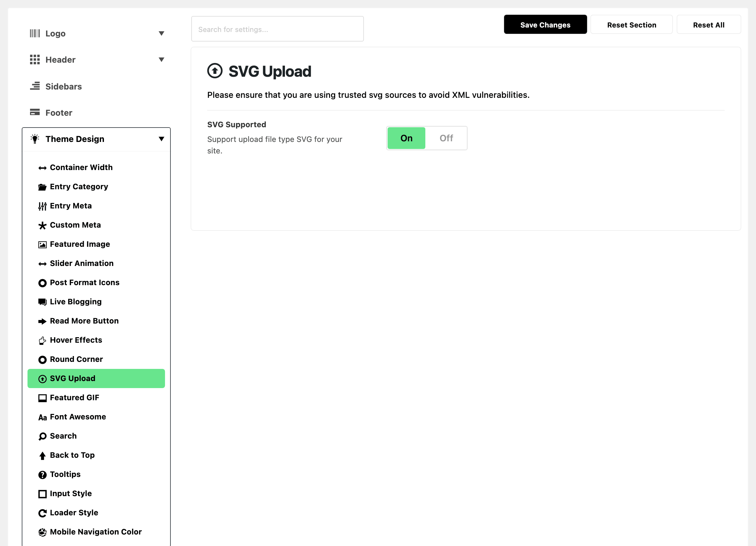756x546 pixels.
Task: Click the Reset All button
Action: (x=708, y=25)
